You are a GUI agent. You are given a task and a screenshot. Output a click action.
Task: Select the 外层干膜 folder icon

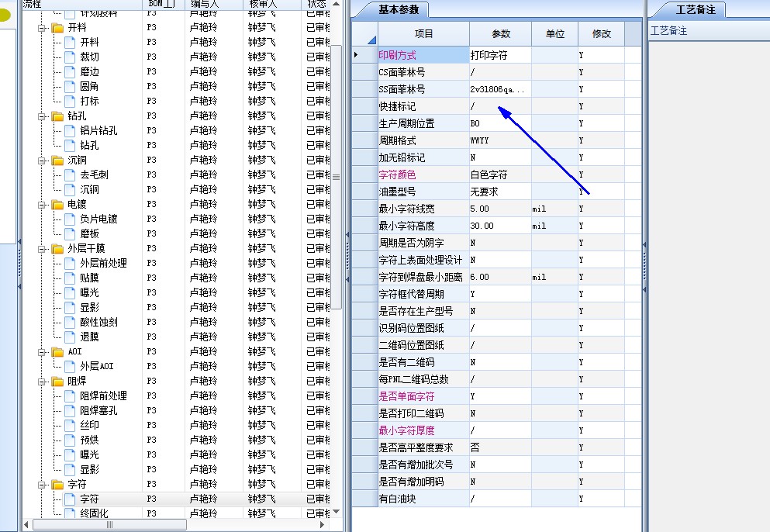click(58, 249)
